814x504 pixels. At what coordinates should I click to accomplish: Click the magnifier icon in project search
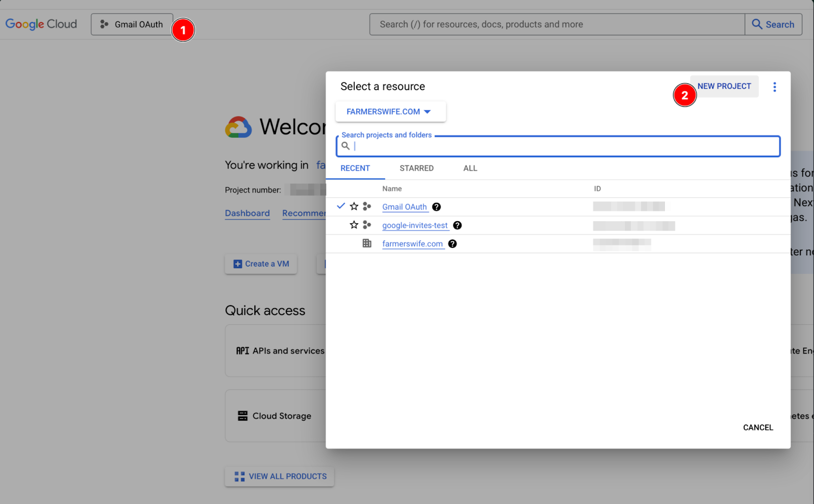point(345,146)
